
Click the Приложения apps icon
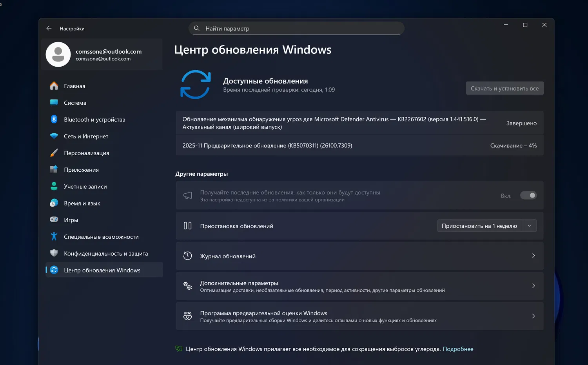(x=54, y=169)
